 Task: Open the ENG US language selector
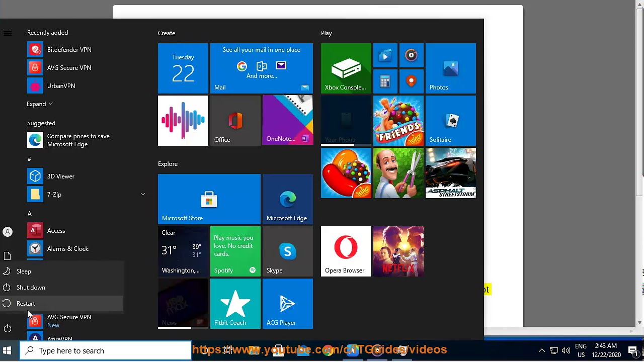click(x=581, y=351)
